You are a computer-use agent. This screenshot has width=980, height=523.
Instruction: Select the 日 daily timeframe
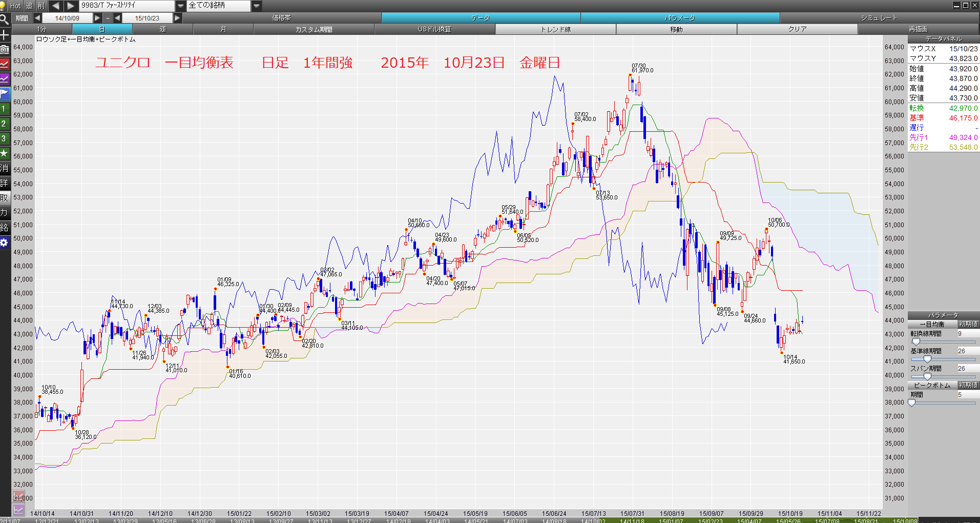tap(102, 29)
